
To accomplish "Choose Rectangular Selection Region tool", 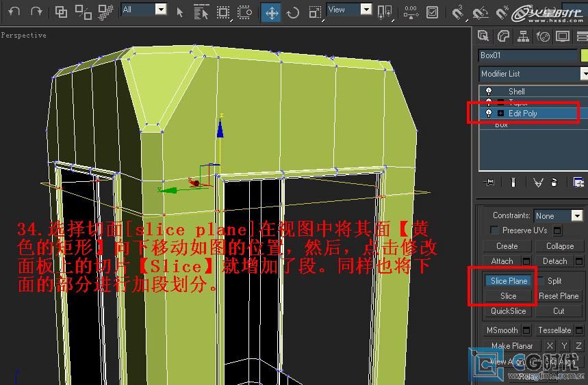I will (x=223, y=12).
